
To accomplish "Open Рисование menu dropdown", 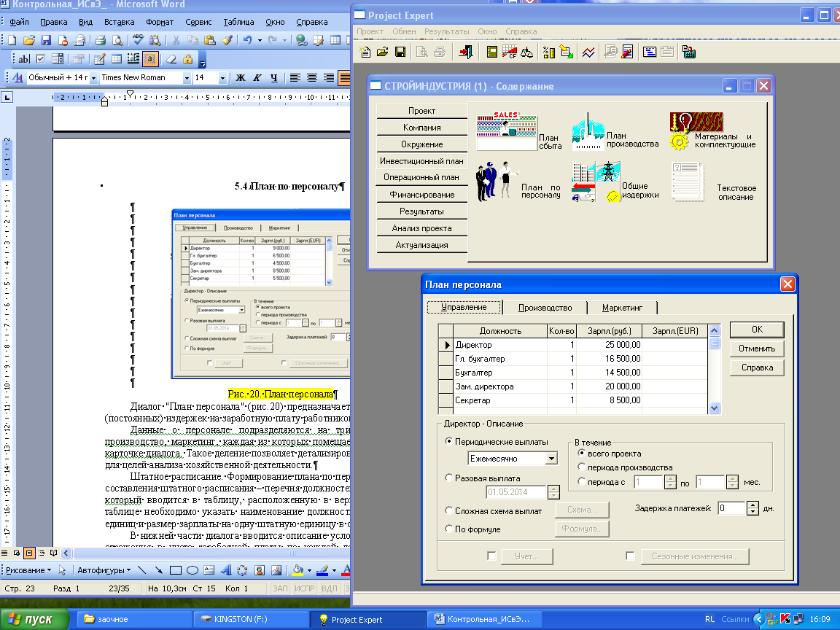I will pos(28,570).
